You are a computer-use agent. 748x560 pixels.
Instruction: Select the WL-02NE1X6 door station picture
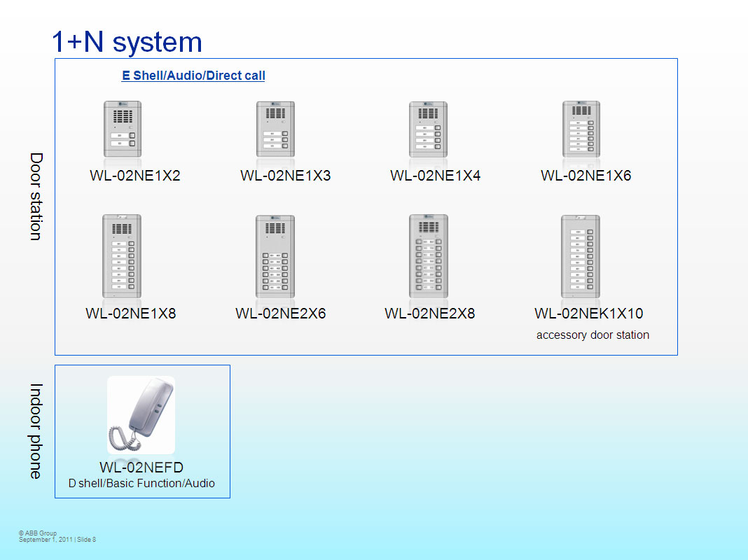pos(581,129)
